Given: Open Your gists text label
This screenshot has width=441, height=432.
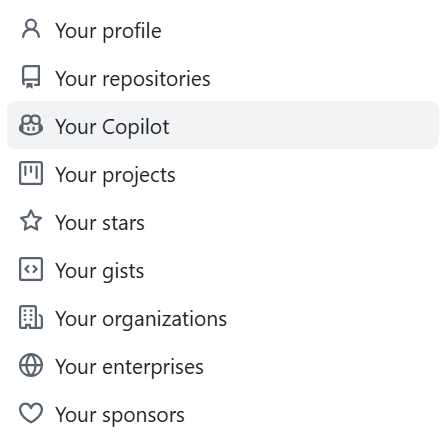Looking at the screenshot, I should [x=100, y=271].
